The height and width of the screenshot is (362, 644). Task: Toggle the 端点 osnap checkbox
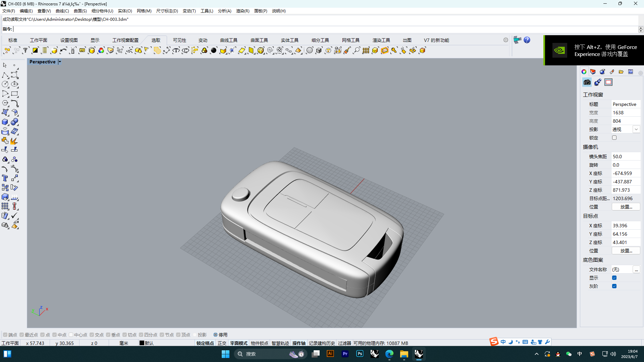[5, 335]
